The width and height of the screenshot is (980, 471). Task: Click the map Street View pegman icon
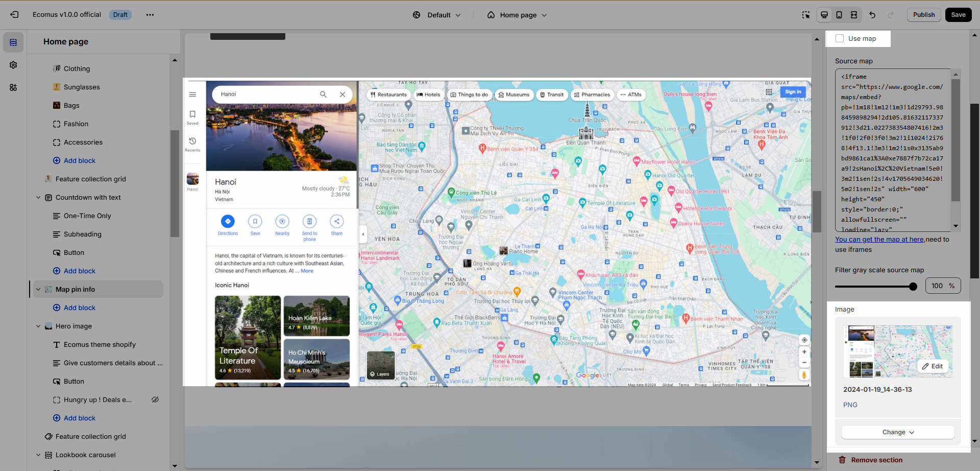pyautogui.click(x=804, y=375)
